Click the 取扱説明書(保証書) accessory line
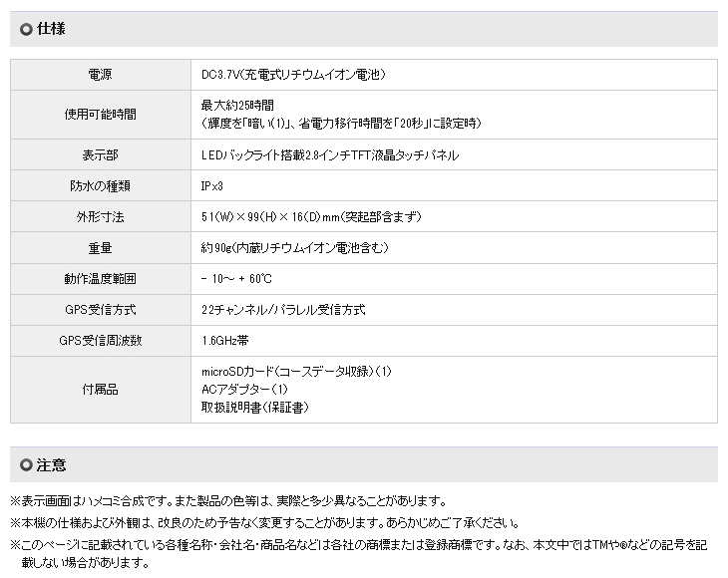Screen dimensions: 728x578 coord(254,408)
